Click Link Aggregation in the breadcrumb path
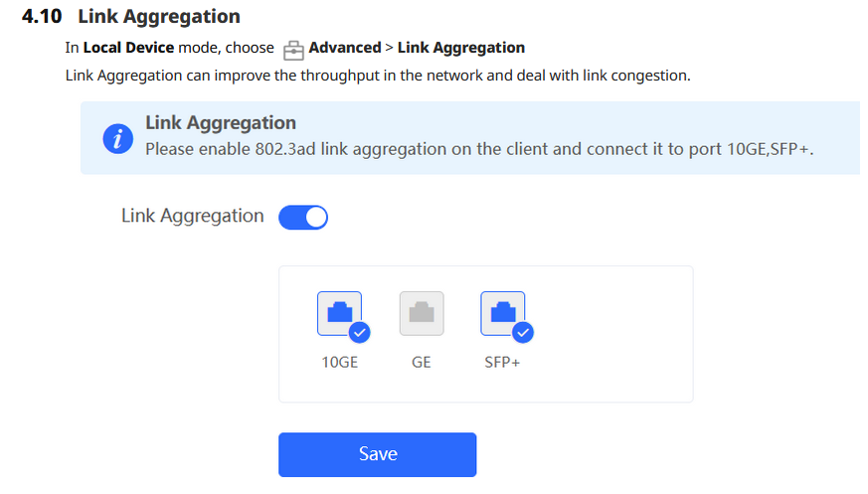Image resolution: width=868 pixels, height=494 pixels. [461, 48]
